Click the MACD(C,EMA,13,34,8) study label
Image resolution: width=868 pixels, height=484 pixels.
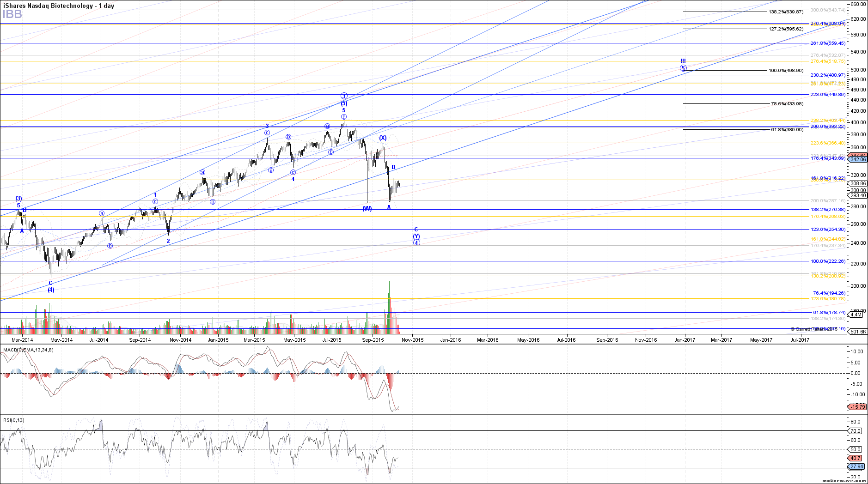pos(28,350)
